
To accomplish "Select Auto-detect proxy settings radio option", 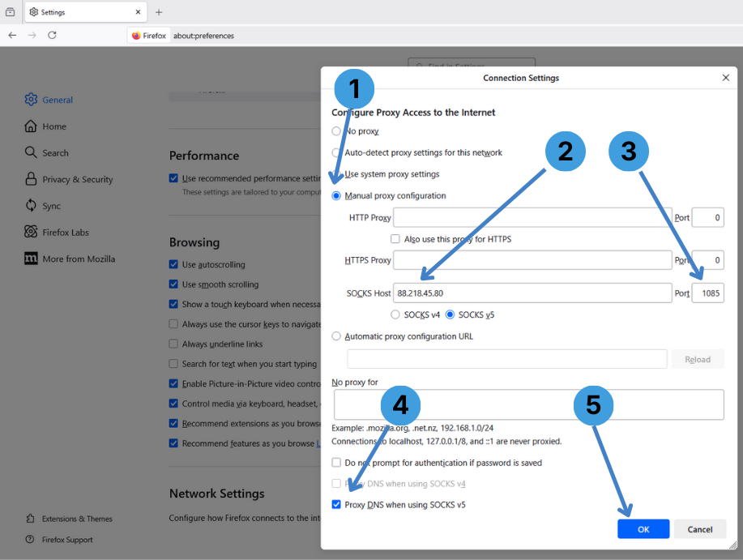I will tap(336, 152).
